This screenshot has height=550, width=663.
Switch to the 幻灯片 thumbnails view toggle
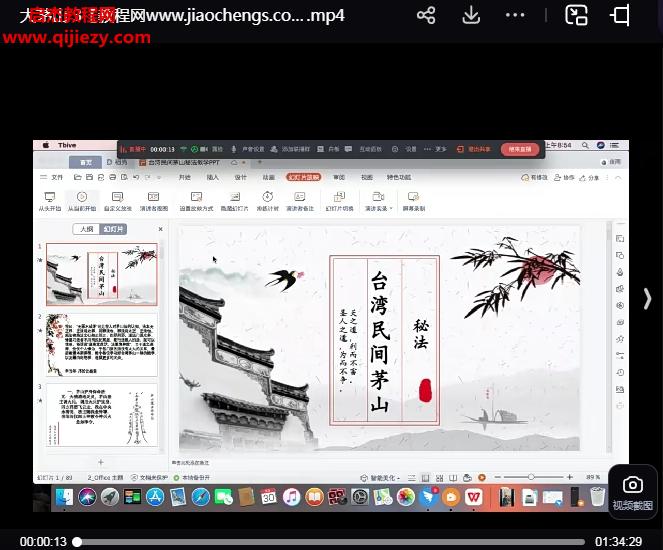114,229
